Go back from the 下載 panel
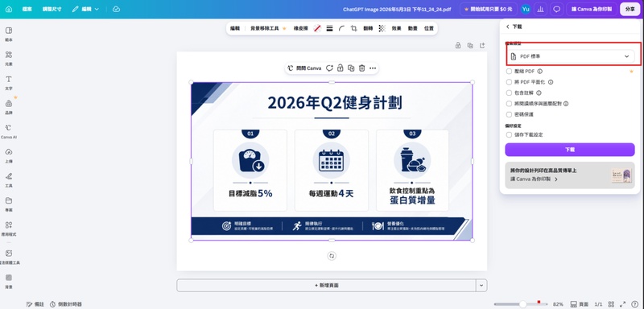The height and width of the screenshot is (309, 644). [x=508, y=27]
